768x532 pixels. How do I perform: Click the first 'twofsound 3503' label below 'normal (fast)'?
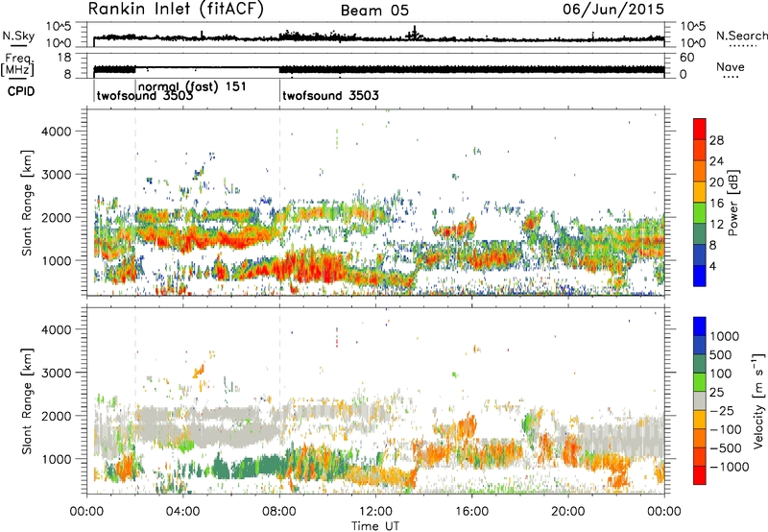coord(145,95)
